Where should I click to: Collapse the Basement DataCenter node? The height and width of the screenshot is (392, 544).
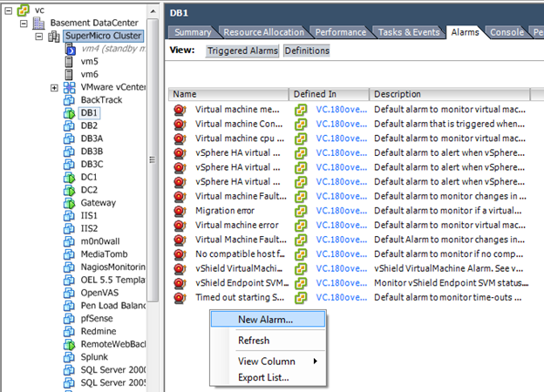(24, 24)
